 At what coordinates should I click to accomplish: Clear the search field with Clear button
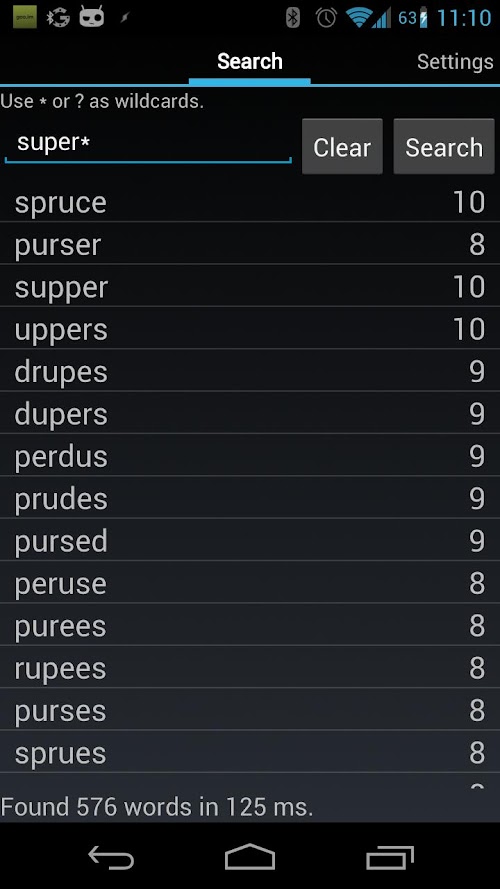[342, 147]
